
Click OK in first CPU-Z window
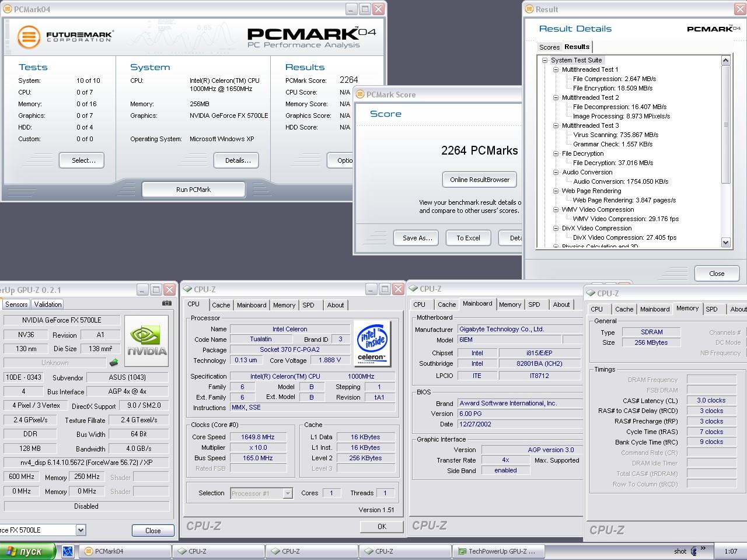coord(382,526)
